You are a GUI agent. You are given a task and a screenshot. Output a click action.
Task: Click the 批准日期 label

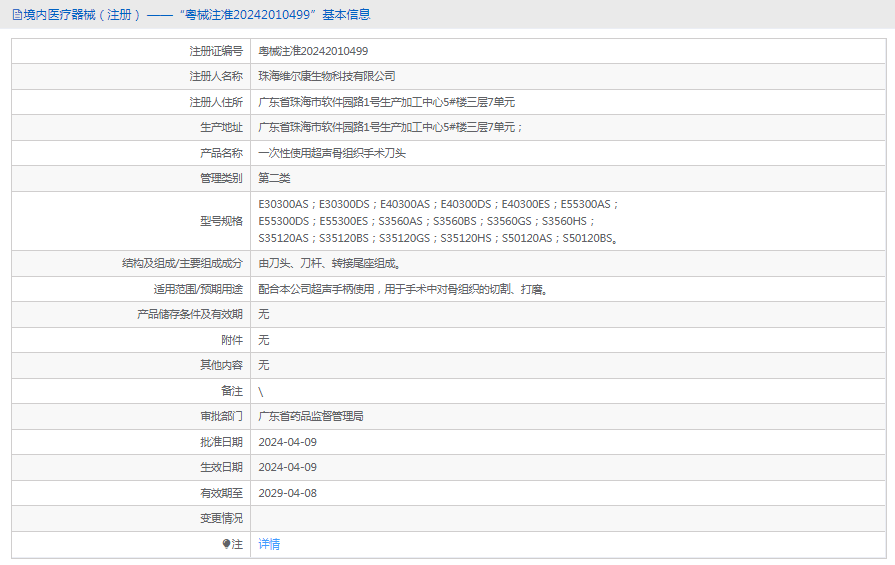pos(221,442)
